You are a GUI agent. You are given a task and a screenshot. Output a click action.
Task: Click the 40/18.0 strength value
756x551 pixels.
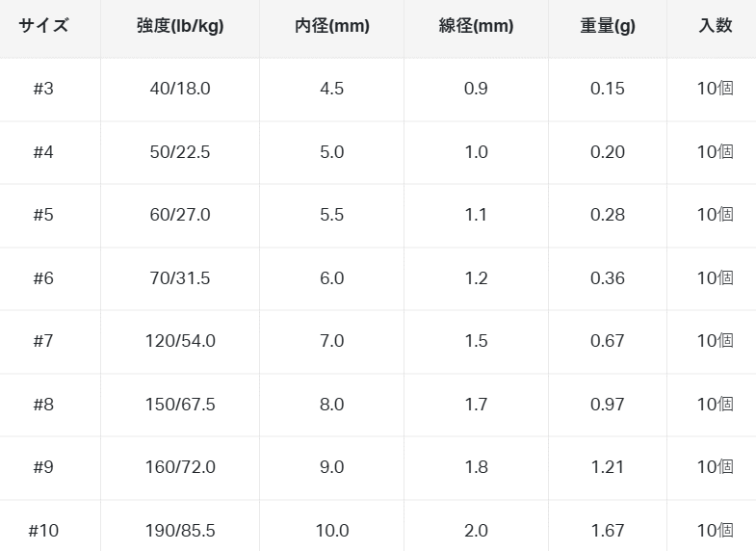click(180, 89)
